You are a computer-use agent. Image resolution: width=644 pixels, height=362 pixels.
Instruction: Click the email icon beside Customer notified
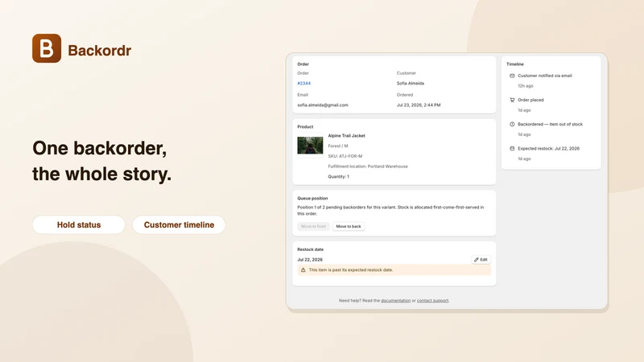click(512, 76)
